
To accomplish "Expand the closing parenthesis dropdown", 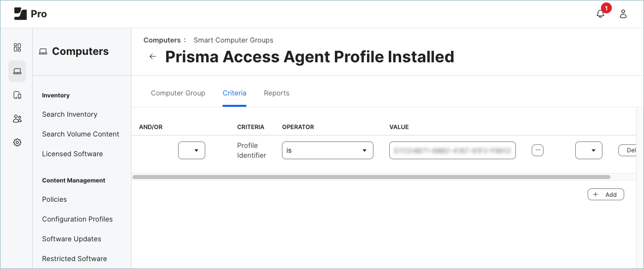I will 589,150.
